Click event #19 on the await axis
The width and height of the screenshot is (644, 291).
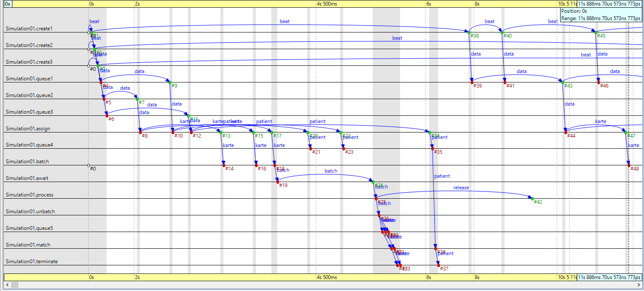pyautogui.click(x=278, y=182)
